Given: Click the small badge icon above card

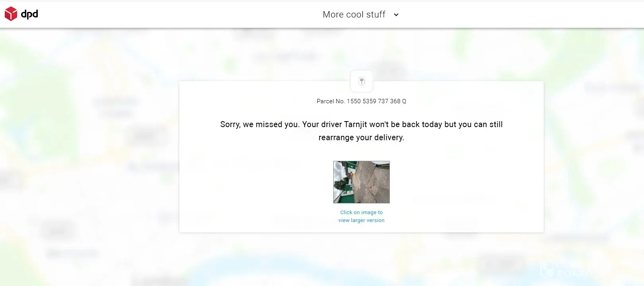Looking at the screenshot, I should click(362, 81).
